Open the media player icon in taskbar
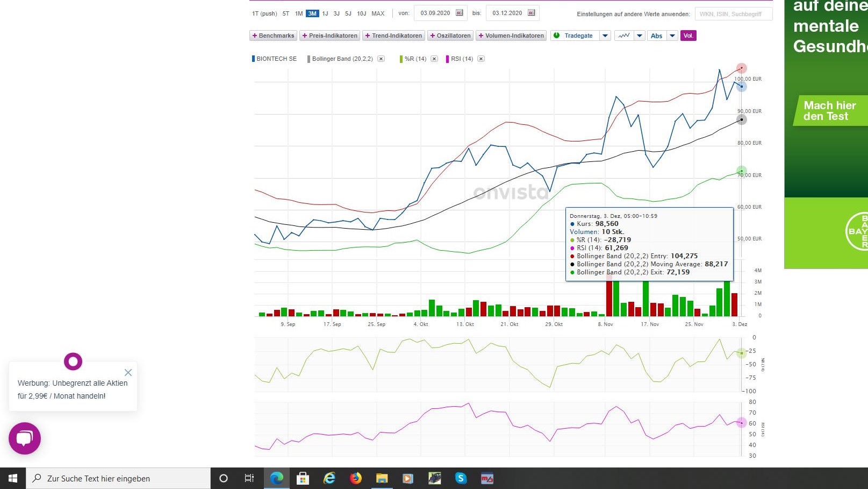 point(408,478)
